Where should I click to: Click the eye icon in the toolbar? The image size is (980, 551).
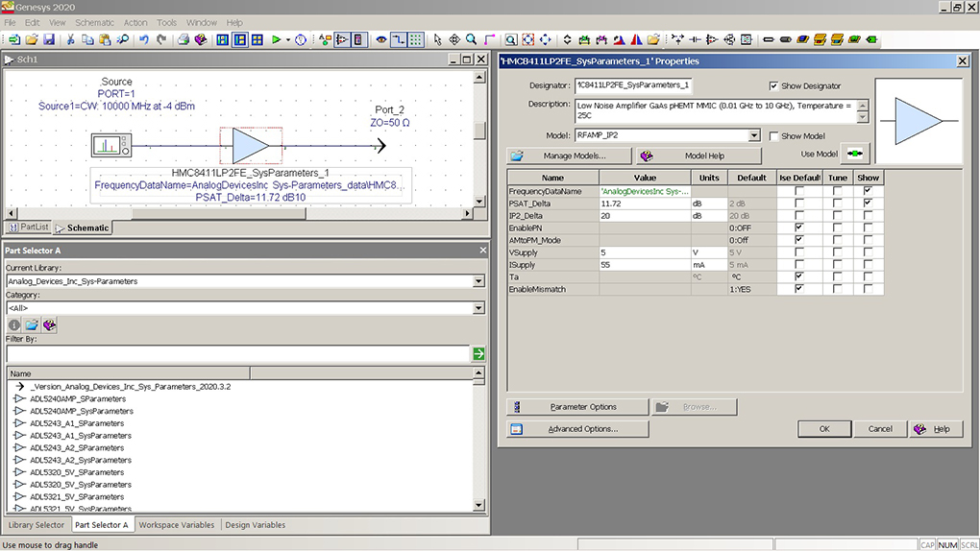pos(381,39)
